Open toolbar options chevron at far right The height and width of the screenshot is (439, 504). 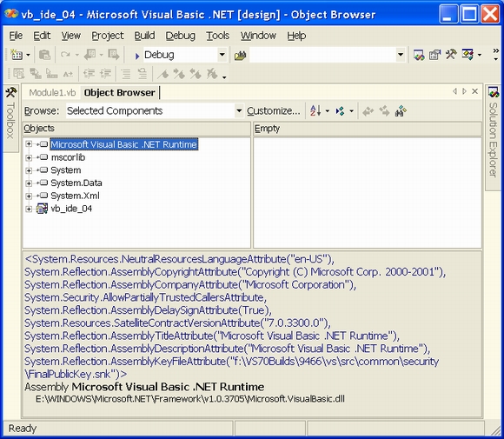496,55
